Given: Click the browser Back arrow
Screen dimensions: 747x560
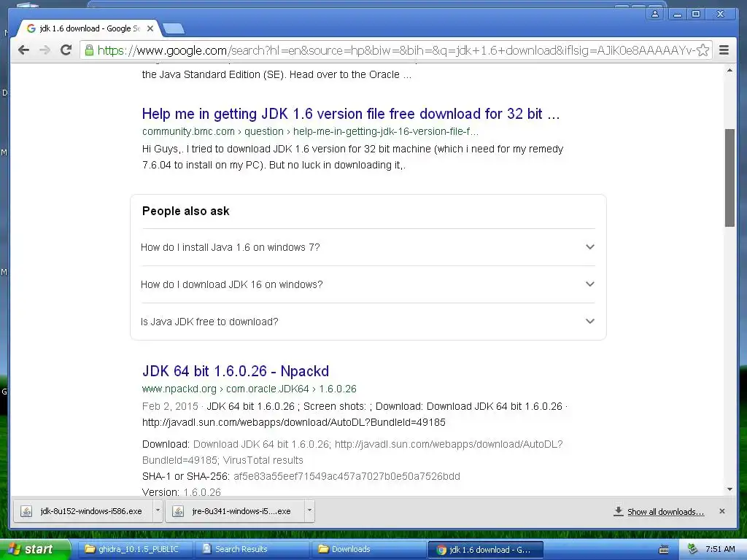Looking at the screenshot, I should tap(23, 50).
